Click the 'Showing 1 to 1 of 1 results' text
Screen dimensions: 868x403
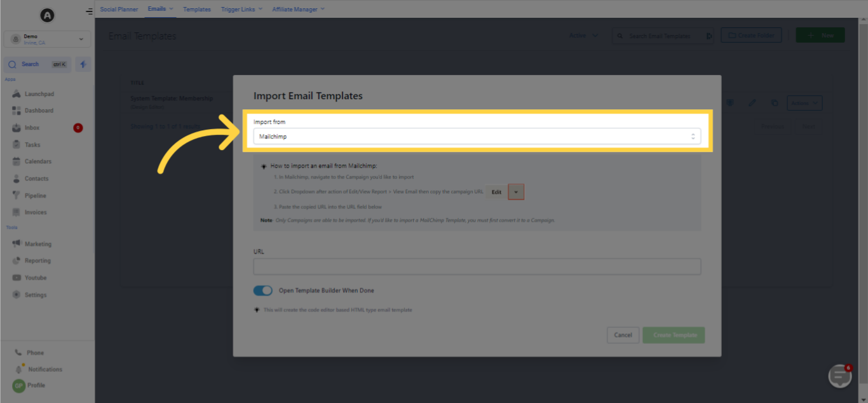(x=165, y=126)
